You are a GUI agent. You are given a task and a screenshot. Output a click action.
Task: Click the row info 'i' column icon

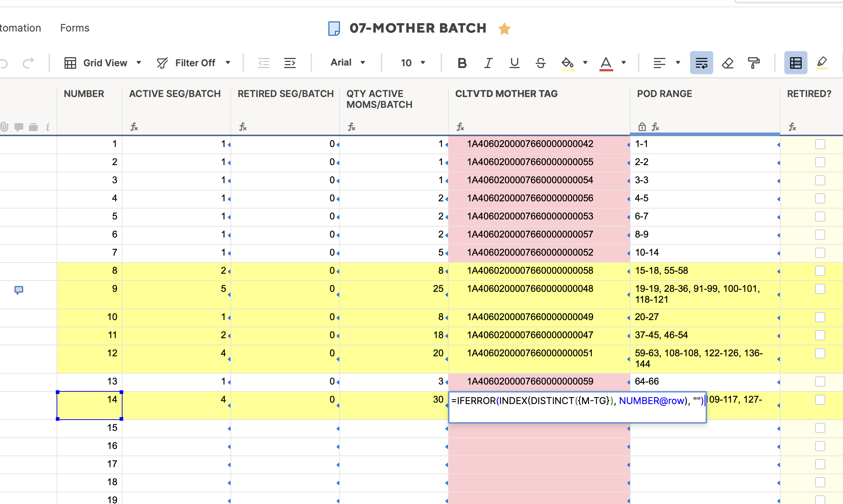(x=47, y=127)
